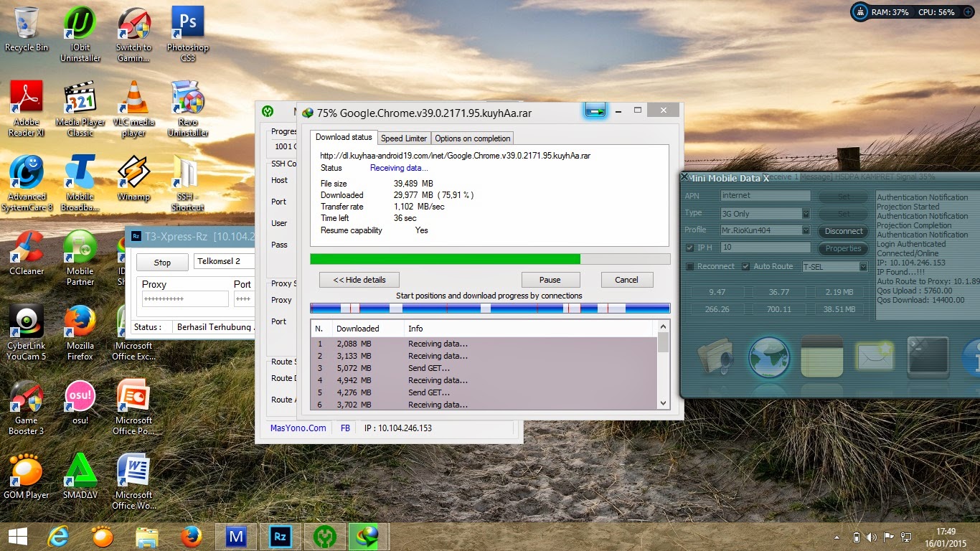This screenshot has height=551, width=980.
Task: Click the IP H value field
Action: (x=765, y=248)
